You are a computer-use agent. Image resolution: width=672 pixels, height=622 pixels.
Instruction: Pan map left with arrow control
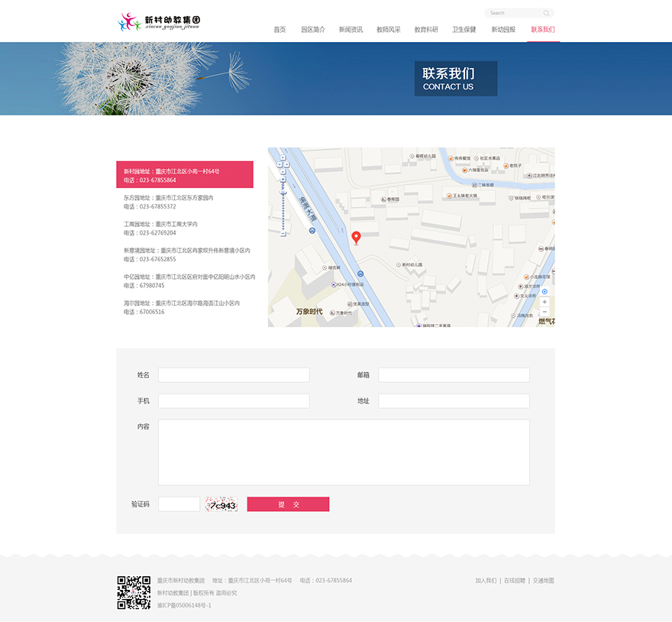[x=279, y=164]
